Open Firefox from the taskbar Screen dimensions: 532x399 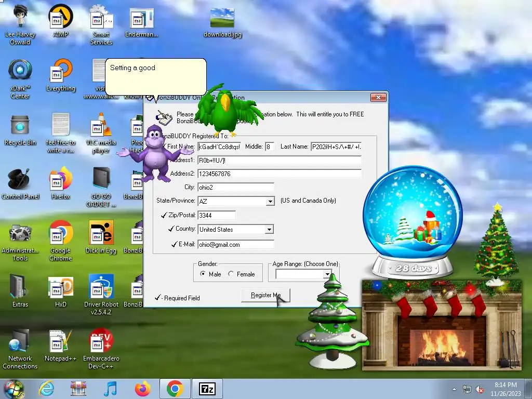[x=143, y=389]
